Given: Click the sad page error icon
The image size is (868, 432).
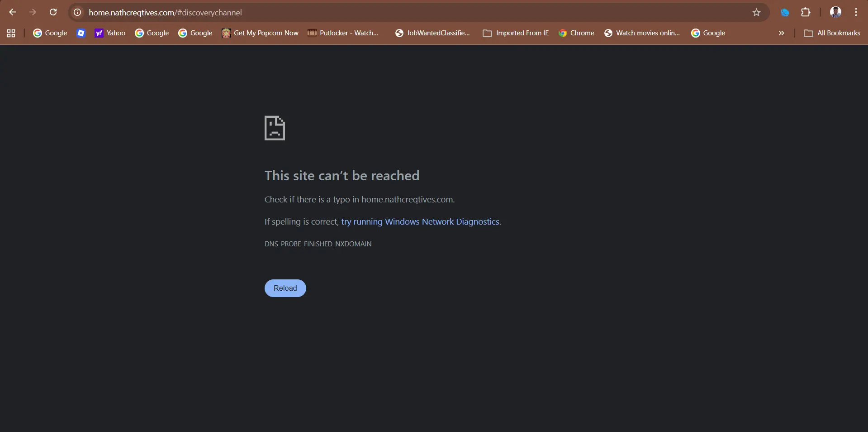Looking at the screenshot, I should pos(275,128).
